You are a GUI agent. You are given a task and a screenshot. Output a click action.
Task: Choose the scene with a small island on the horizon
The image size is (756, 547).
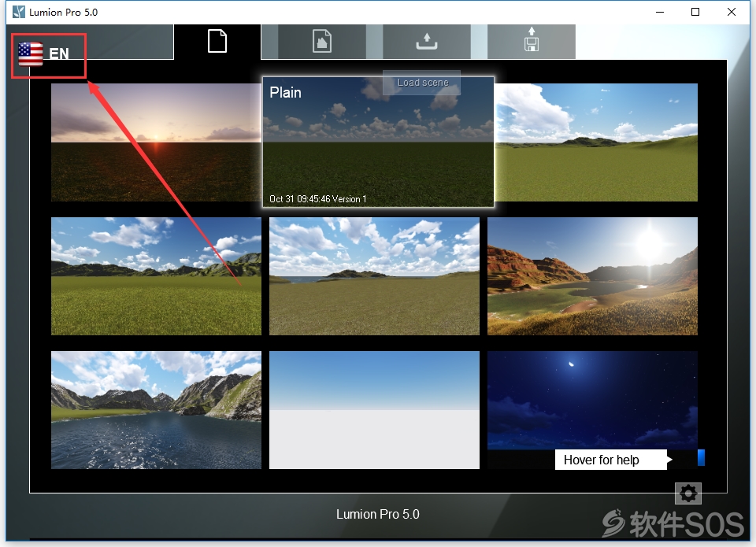pos(374,276)
